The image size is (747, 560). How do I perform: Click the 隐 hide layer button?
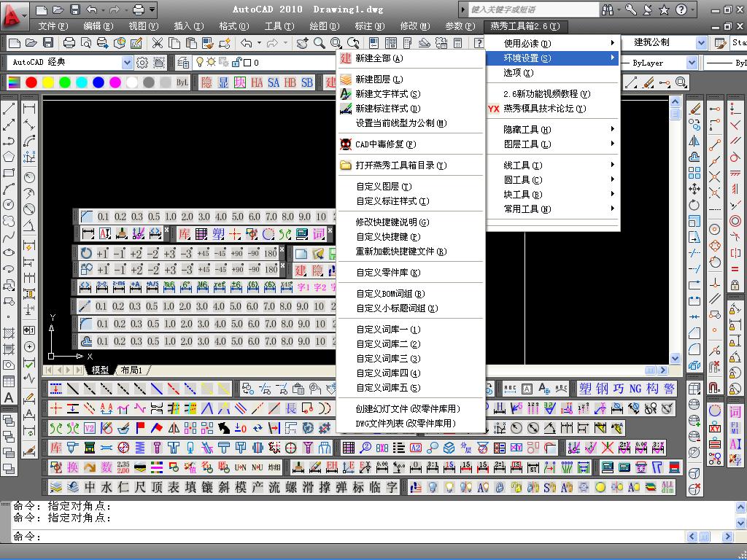point(206,82)
